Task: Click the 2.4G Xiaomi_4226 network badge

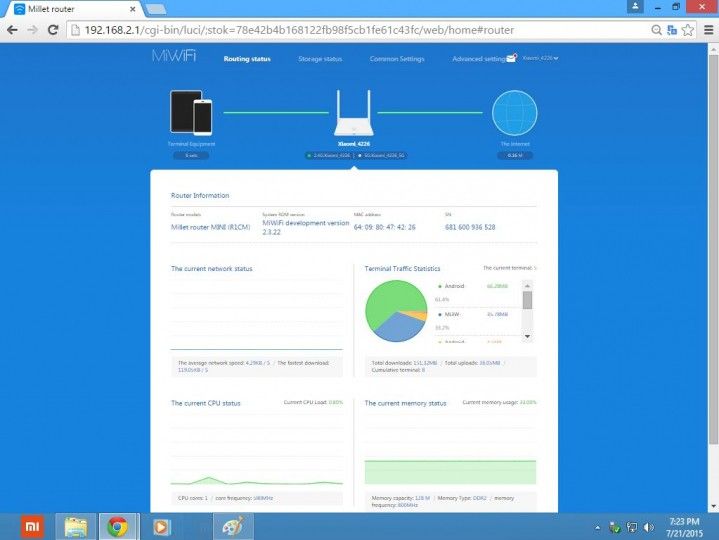Action: pyautogui.click(x=329, y=155)
